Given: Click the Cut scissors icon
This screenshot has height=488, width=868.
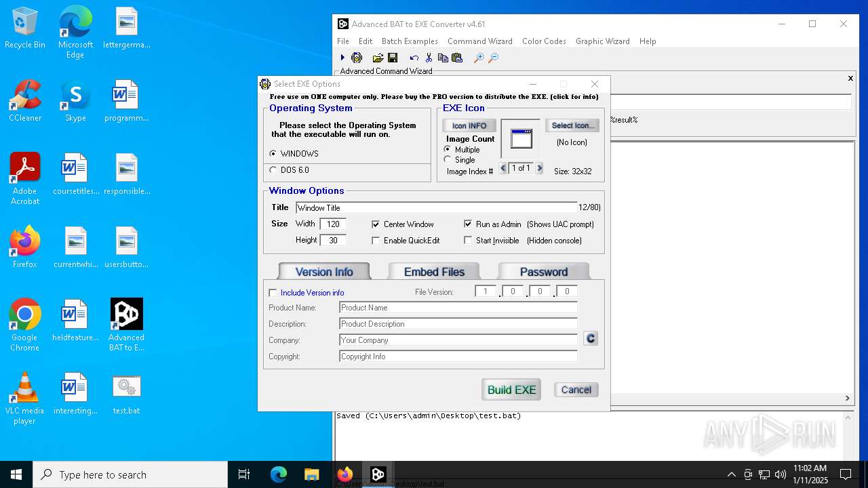Looking at the screenshot, I should tap(429, 58).
